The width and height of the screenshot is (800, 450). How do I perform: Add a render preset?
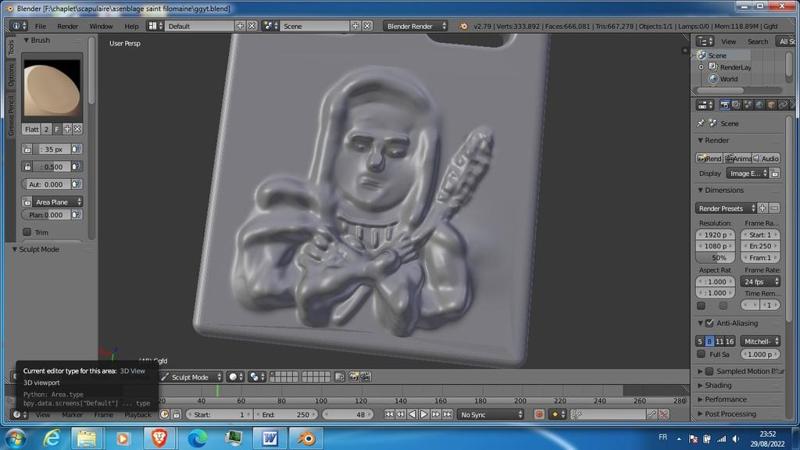(x=763, y=208)
